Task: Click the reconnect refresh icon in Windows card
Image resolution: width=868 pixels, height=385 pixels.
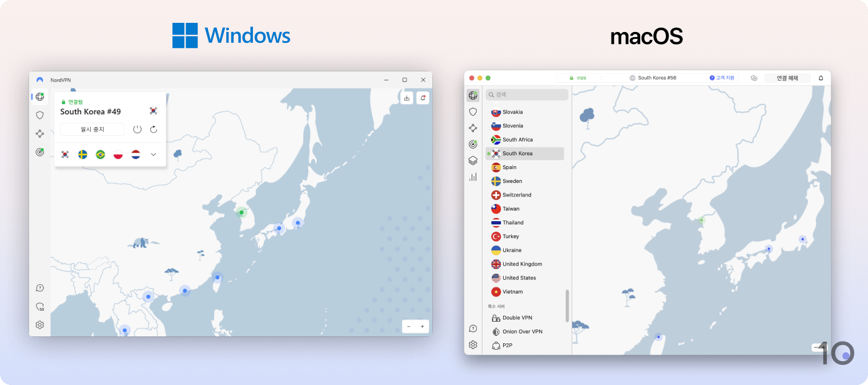Action: pos(154,129)
